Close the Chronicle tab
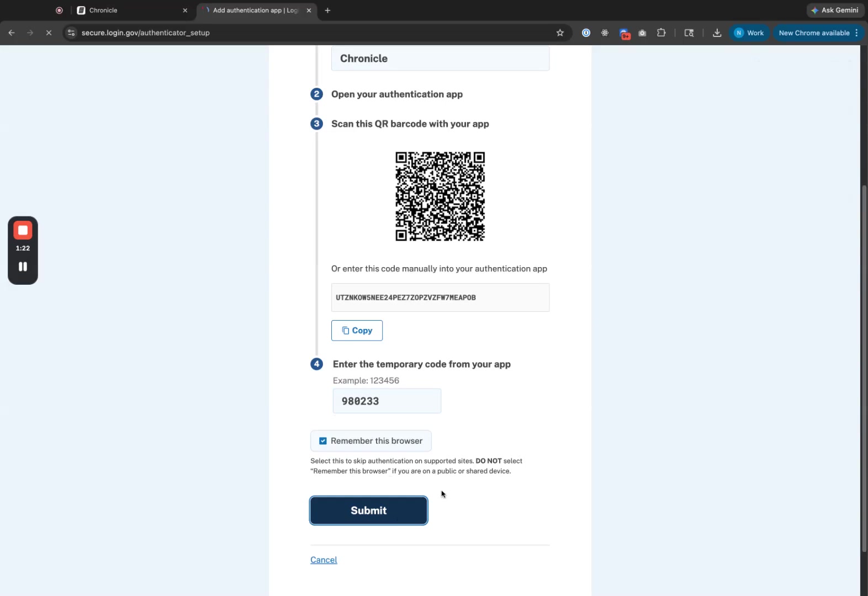Screen dimensions: 868x596 click(x=185, y=10)
